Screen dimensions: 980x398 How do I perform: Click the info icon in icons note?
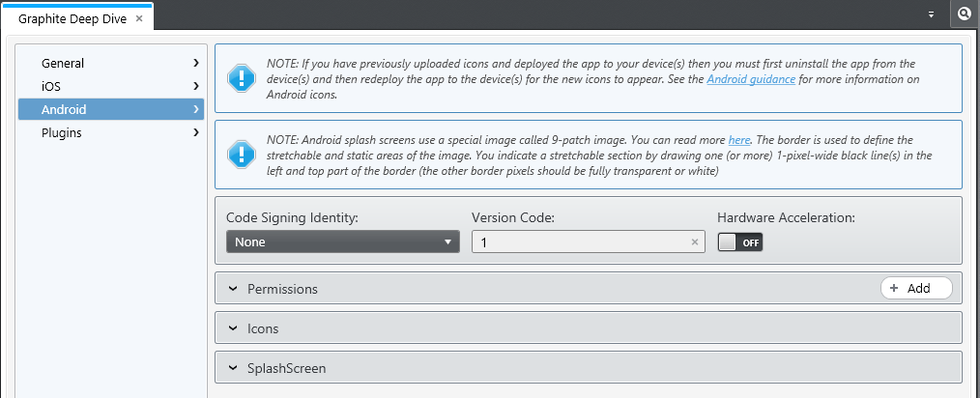(242, 78)
